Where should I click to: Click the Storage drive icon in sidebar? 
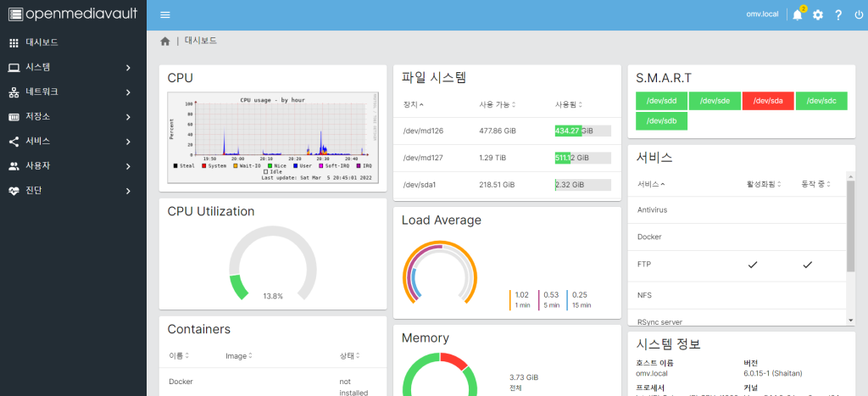[x=14, y=117]
